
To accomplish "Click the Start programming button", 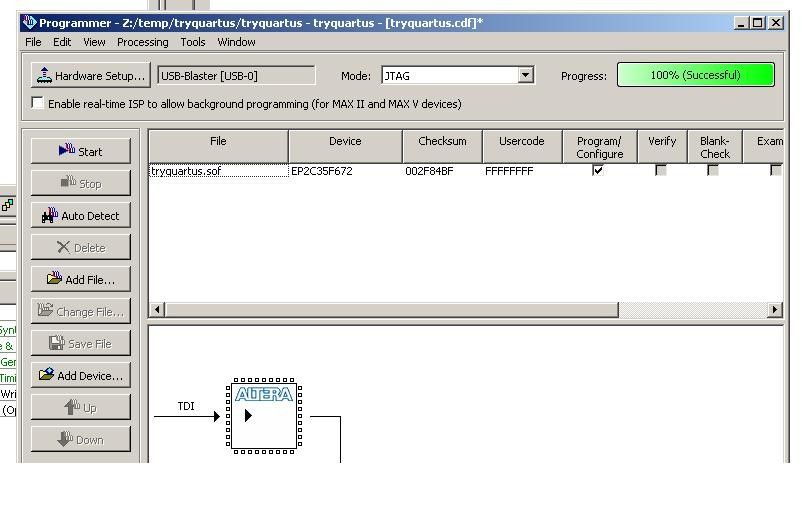I will 81,151.
